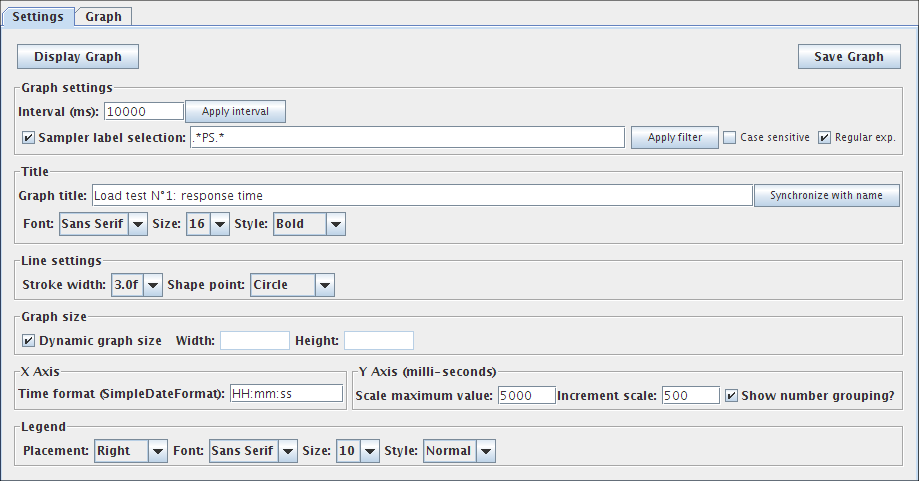Uncheck Sampler label selection checkbox
The height and width of the screenshot is (481, 919).
[x=28, y=137]
